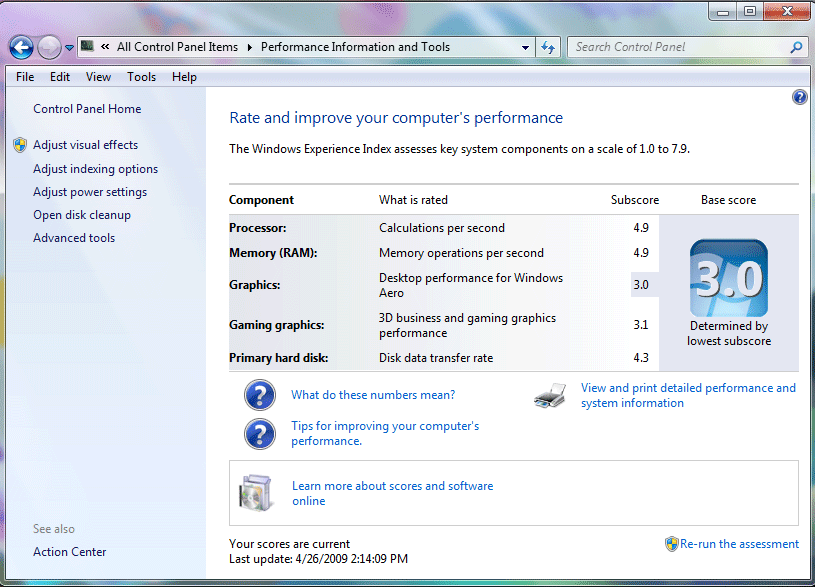Click question mark icon beside Tips for improving performance
Image resolution: width=815 pixels, height=587 pixels.
(x=260, y=434)
